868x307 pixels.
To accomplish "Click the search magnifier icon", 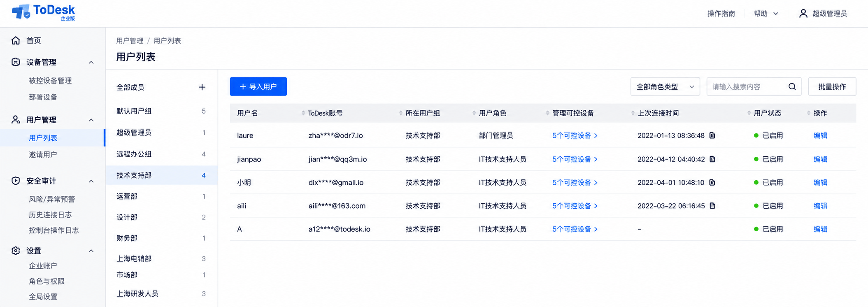I will 792,87.
